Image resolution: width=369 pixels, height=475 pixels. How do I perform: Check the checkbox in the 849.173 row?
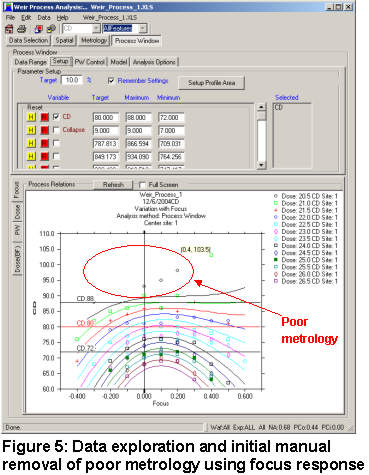pos(56,156)
